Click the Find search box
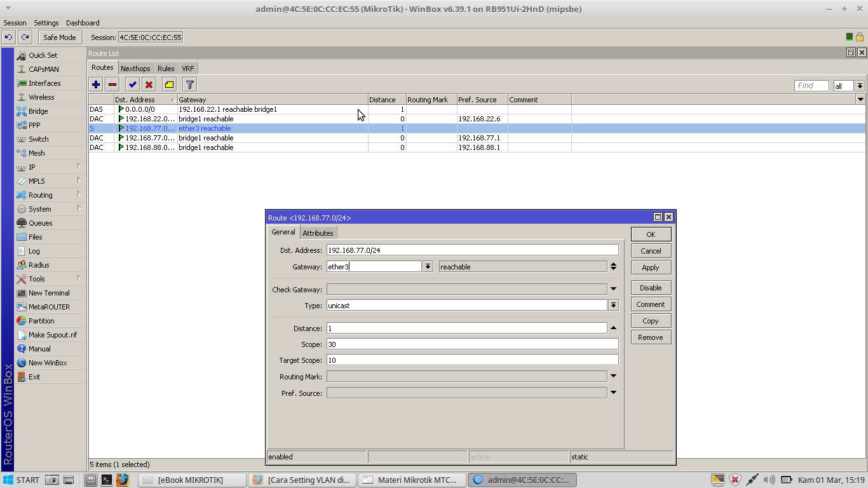This screenshot has width=868, height=488. [811, 86]
